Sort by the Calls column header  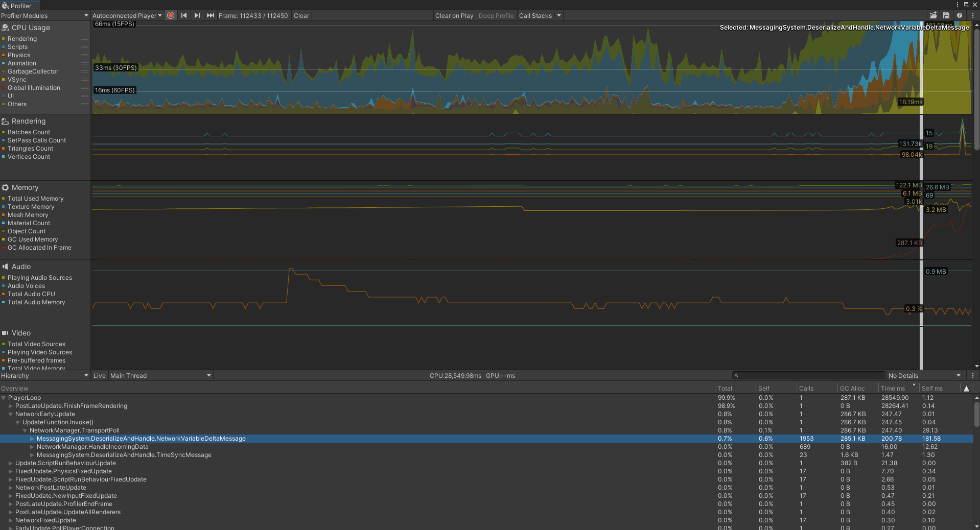pyautogui.click(x=816, y=389)
